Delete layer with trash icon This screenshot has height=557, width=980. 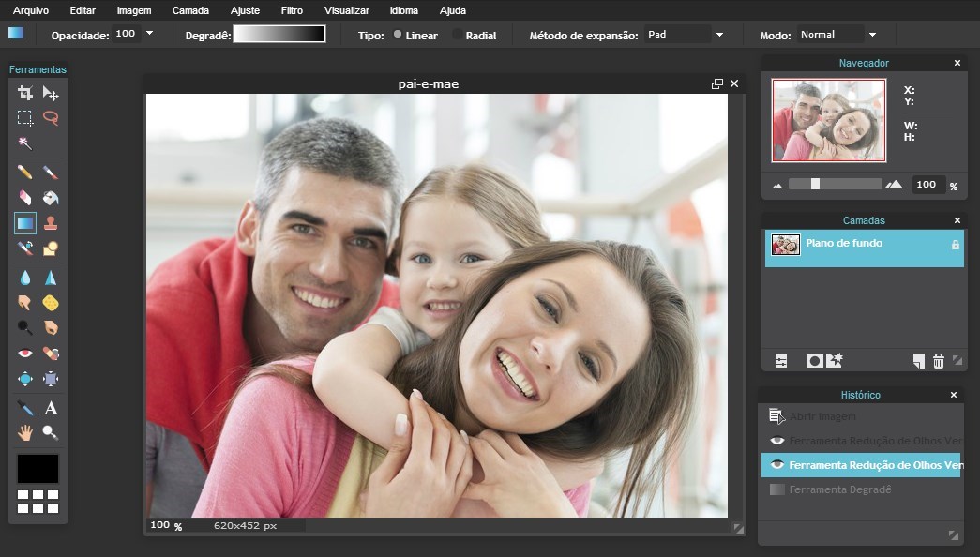(x=938, y=361)
